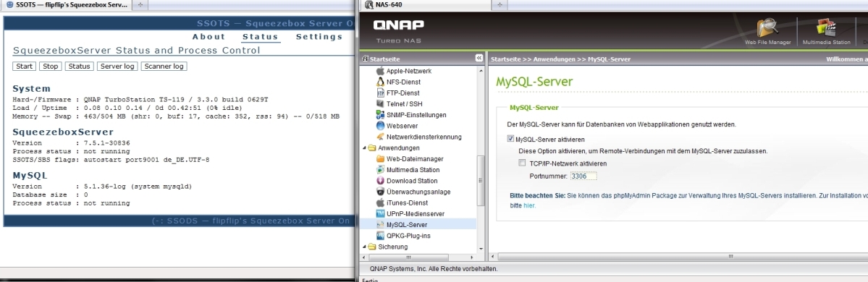
Task: Click the sidebar vertical scrollbar thumb
Action: [481, 180]
